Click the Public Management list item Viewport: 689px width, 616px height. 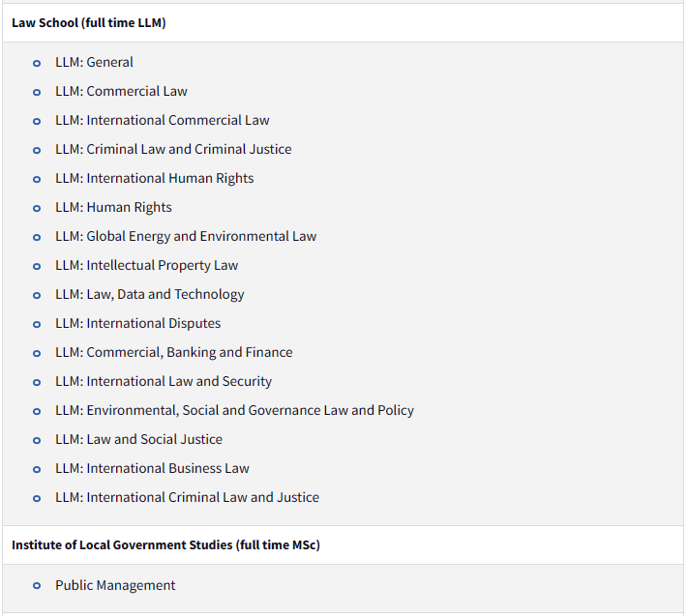[115, 585]
